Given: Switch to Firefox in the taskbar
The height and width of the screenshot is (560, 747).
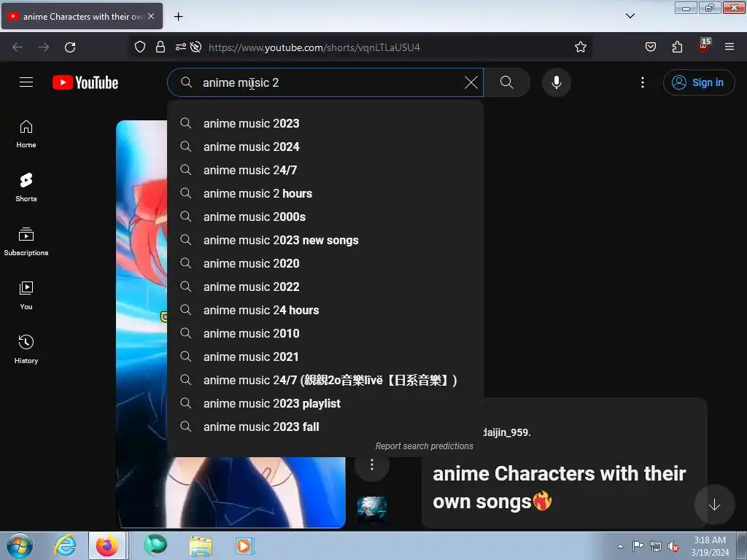Looking at the screenshot, I should (107, 545).
